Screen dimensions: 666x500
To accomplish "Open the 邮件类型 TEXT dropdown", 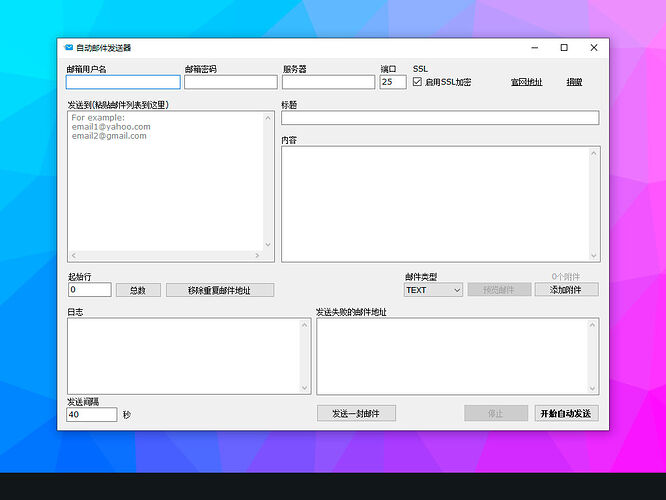I will click(433, 290).
